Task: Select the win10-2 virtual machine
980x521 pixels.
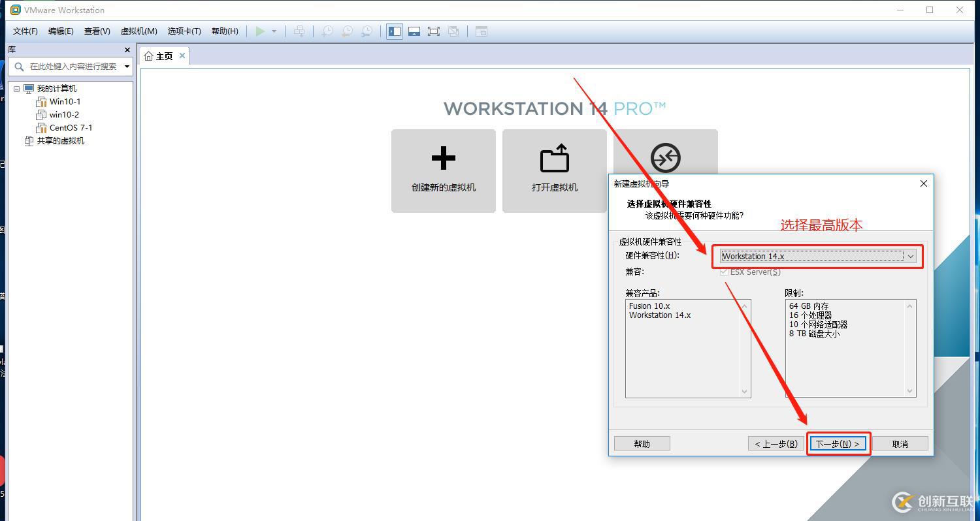Action: 64,115
